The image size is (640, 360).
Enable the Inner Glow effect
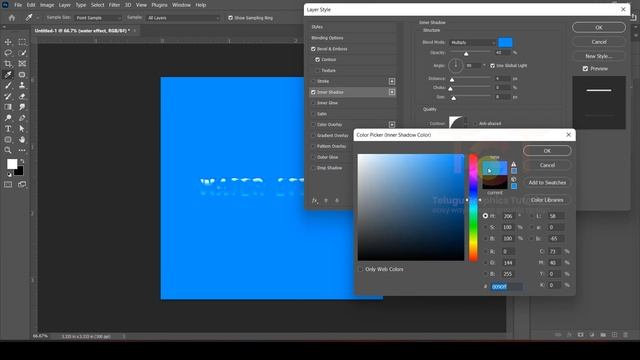tap(313, 103)
